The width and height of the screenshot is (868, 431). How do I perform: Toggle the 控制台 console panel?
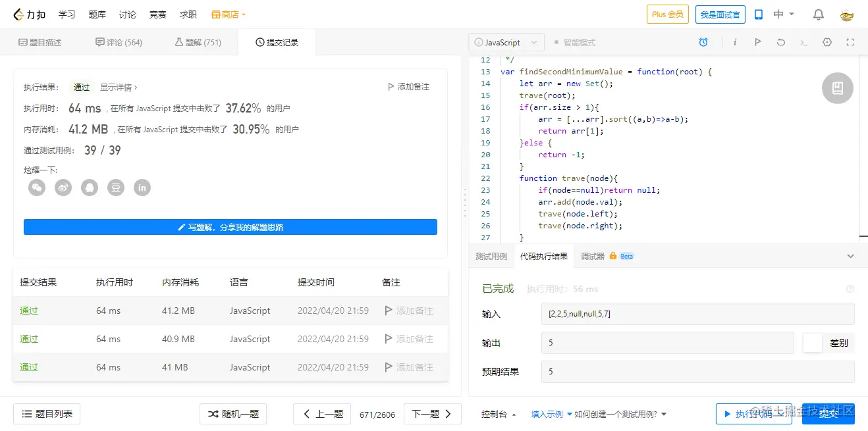(x=499, y=414)
